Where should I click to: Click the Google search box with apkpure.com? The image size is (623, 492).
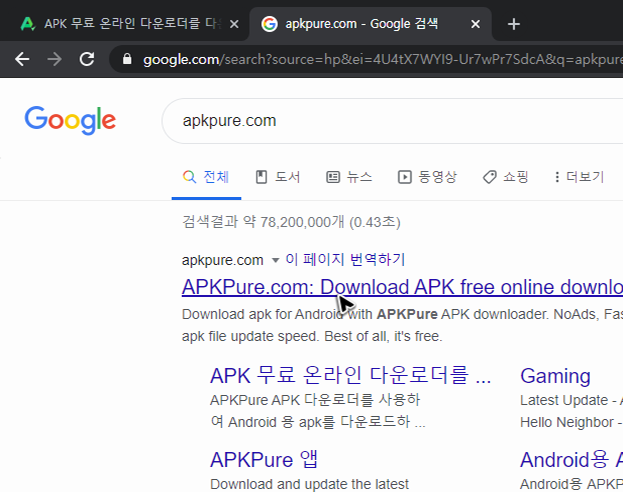pyautogui.click(x=392, y=121)
